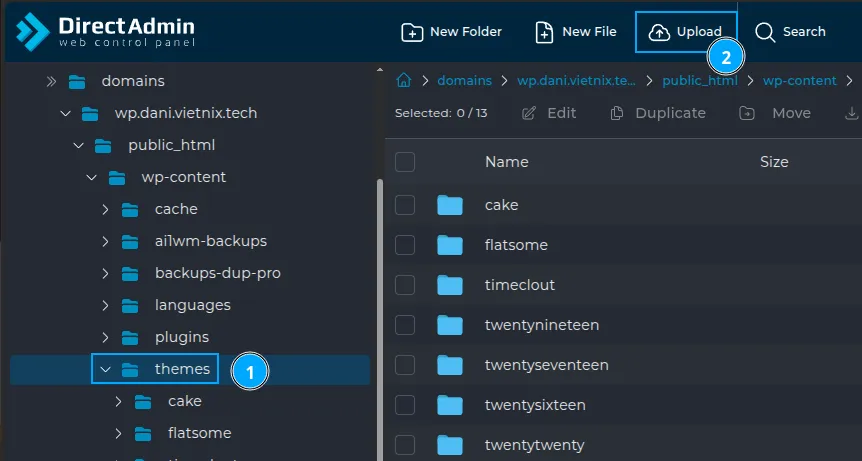Create a new file with New File
This screenshot has width=862, height=461.
576,32
